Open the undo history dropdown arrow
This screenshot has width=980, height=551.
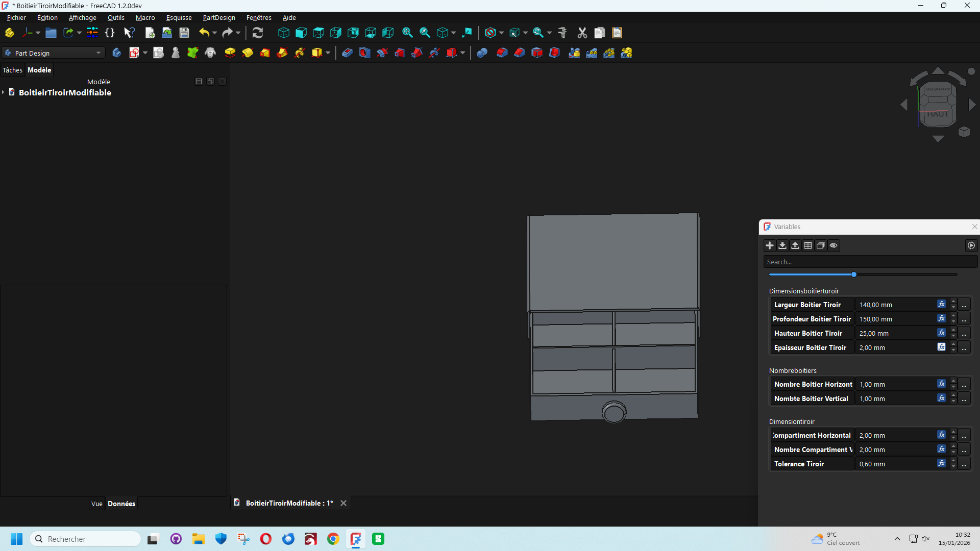(x=214, y=33)
